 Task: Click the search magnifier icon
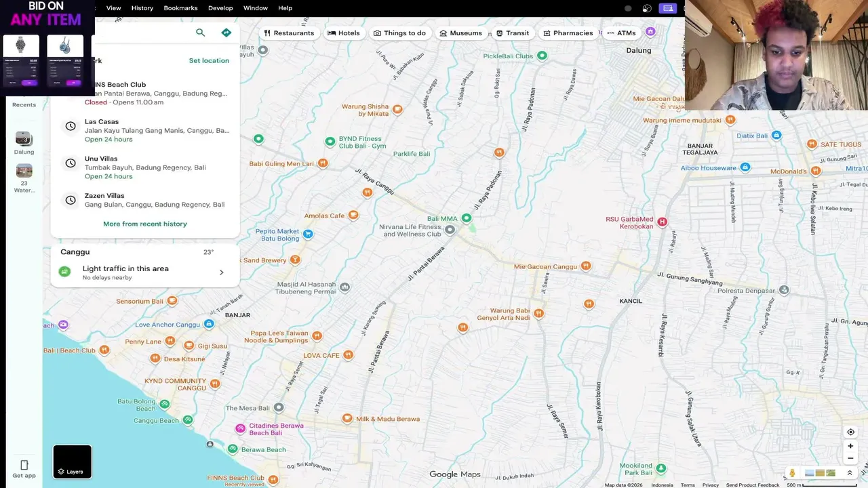coord(200,33)
